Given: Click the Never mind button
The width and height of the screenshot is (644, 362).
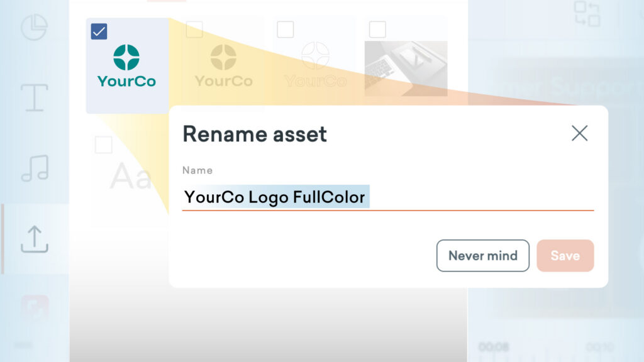Looking at the screenshot, I should (x=483, y=256).
